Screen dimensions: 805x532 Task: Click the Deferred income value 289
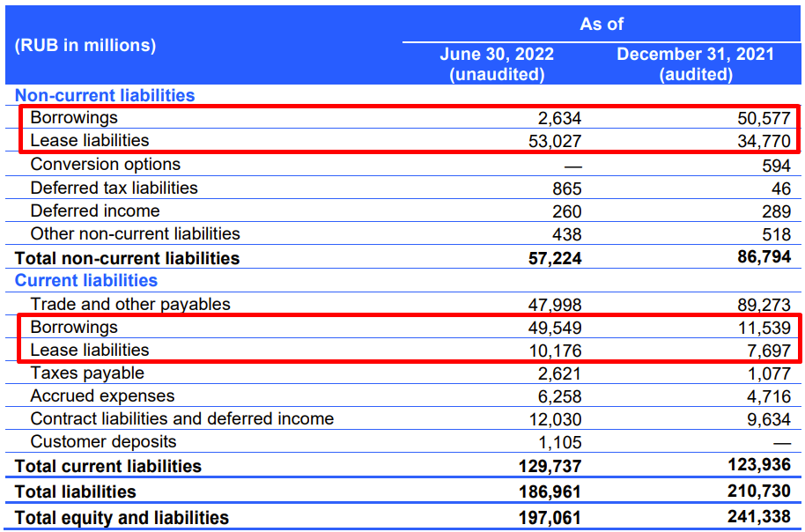(776, 212)
